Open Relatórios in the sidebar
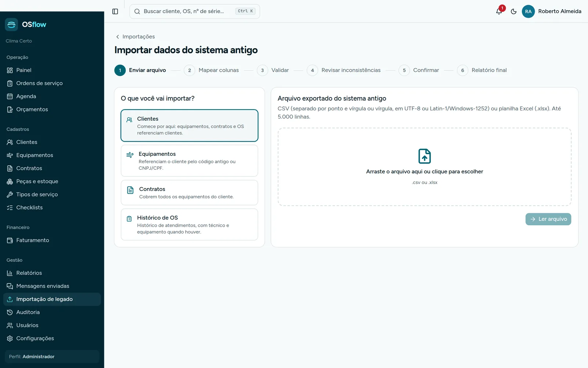Screen dimensions: 588x368 click(52, 273)
